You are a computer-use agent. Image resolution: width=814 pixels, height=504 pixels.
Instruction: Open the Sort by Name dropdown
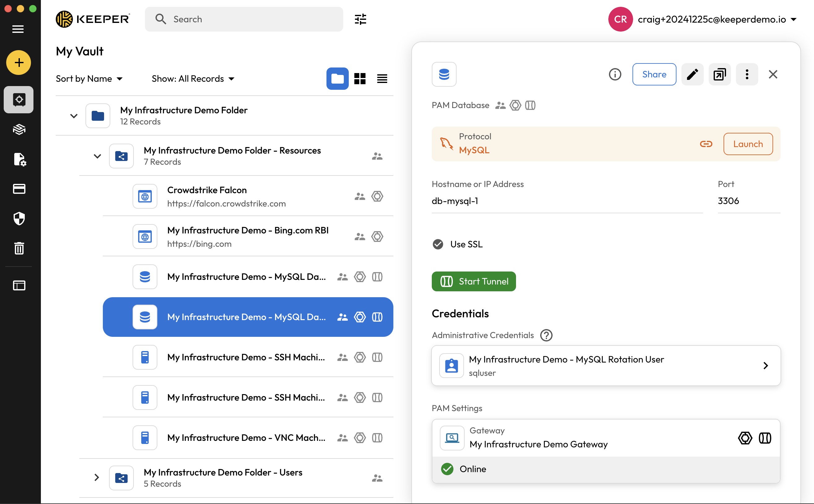point(89,79)
